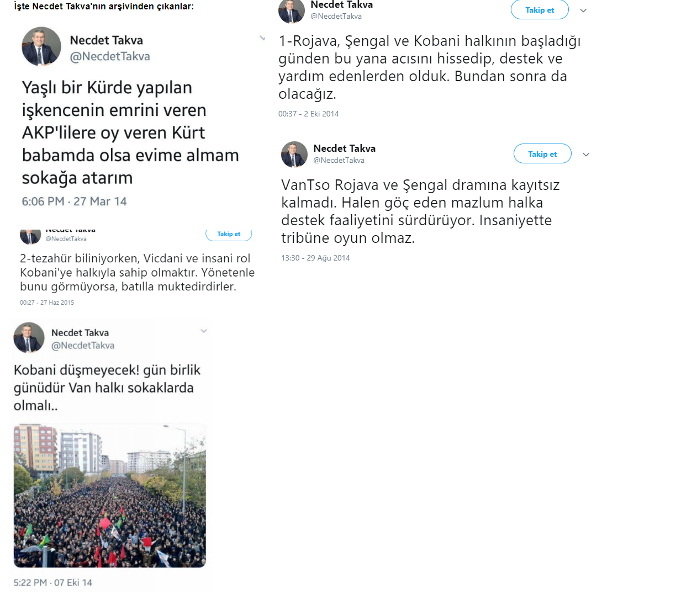Screen dimensions: 676x616
Task: Click Takip et on the 1-Rojava tweet
Action: (x=540, y=10)
